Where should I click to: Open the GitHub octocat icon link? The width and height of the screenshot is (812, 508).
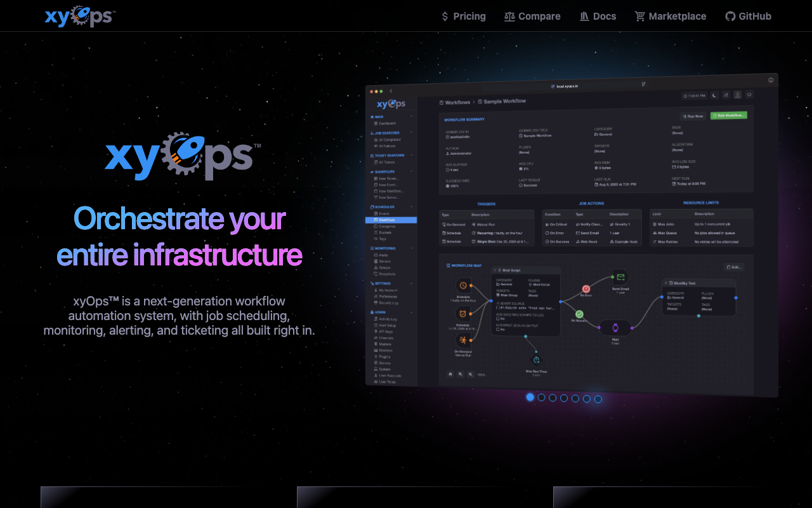coord(730,17)
